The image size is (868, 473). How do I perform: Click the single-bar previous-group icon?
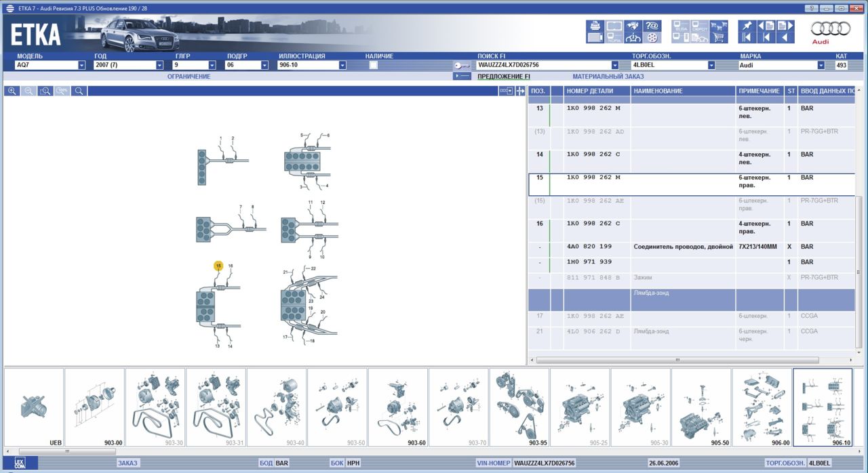coord(766,37)
